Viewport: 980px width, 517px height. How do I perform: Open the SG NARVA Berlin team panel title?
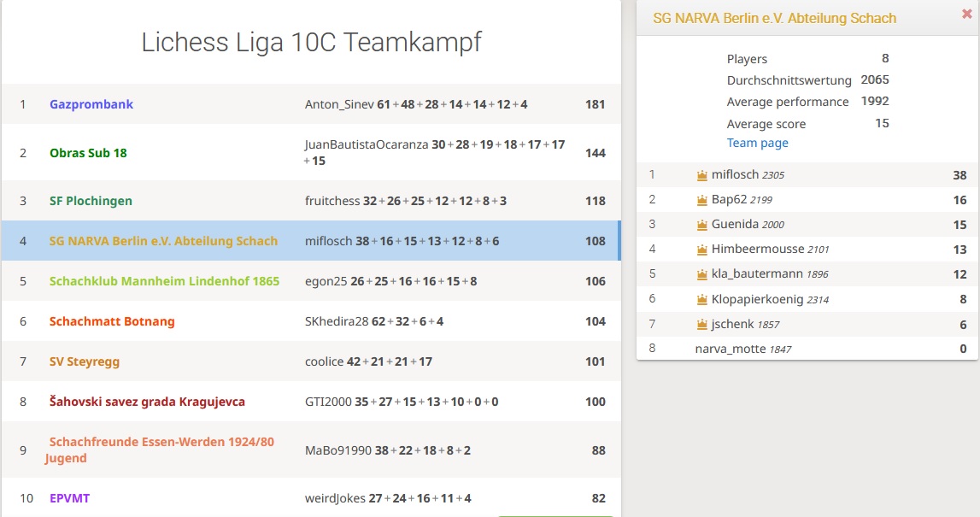tap(774, 18)
